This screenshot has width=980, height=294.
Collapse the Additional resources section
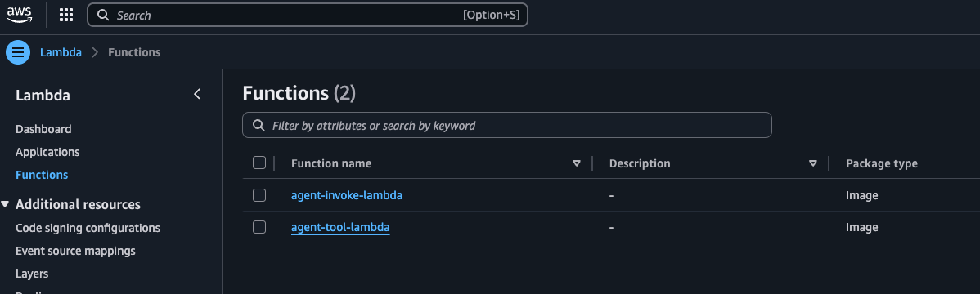pyautogui.click(x=6, y=205)
